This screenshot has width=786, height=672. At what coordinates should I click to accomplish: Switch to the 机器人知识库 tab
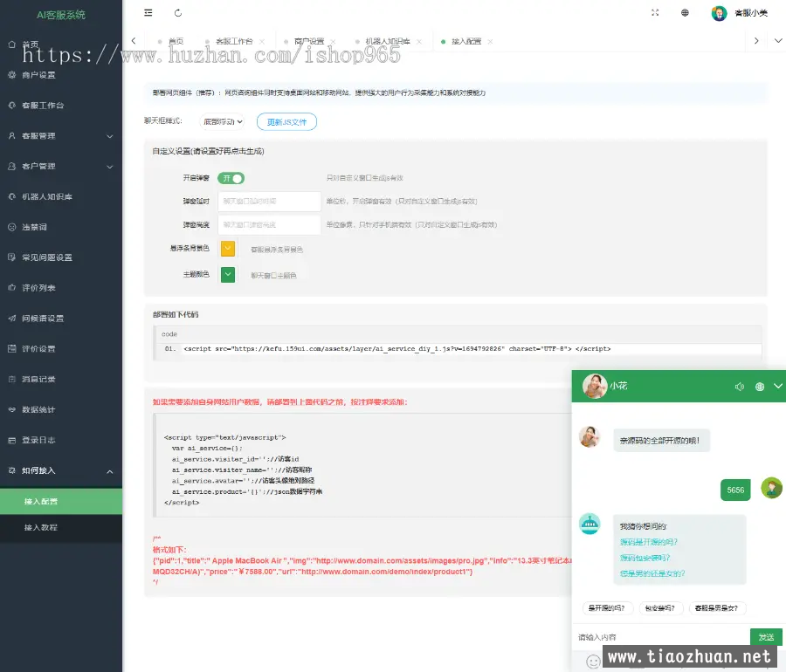click(388, 42)
